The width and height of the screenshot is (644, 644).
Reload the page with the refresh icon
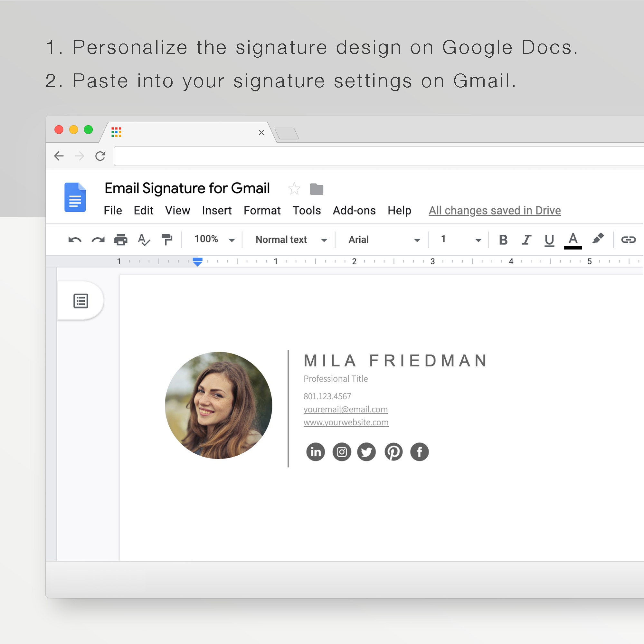click(x=100, y=156)
